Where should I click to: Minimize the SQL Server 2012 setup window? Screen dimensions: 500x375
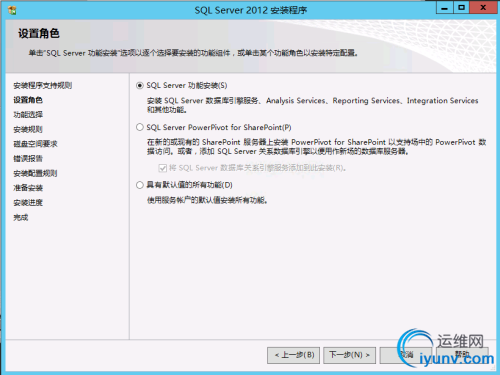coord(445,8)
